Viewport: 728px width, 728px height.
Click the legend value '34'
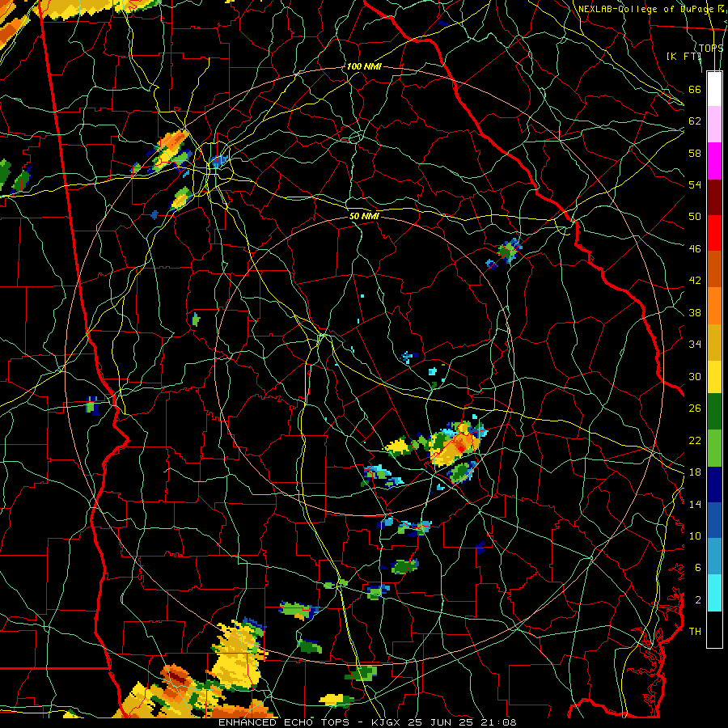695,345
